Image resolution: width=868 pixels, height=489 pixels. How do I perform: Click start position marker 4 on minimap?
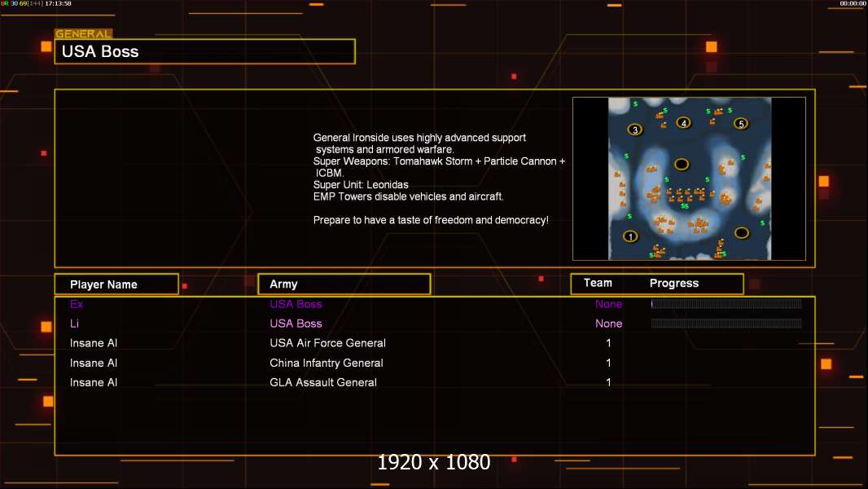[684, 123]
